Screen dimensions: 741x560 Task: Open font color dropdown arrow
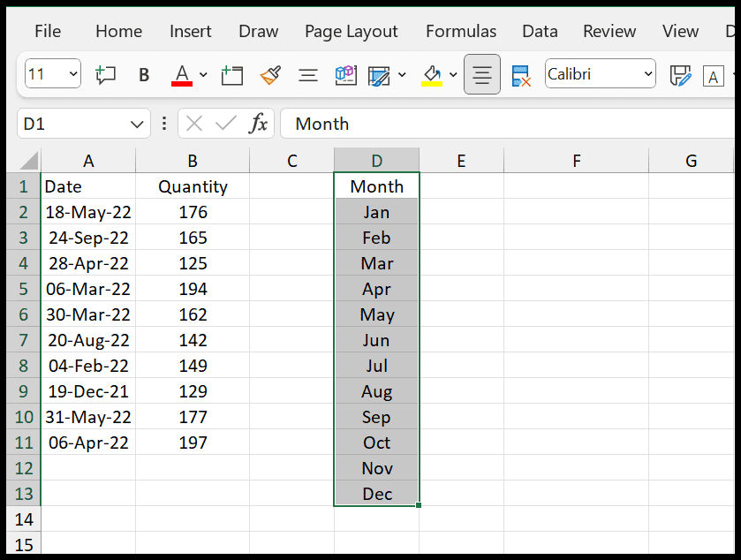click(203, 75)
